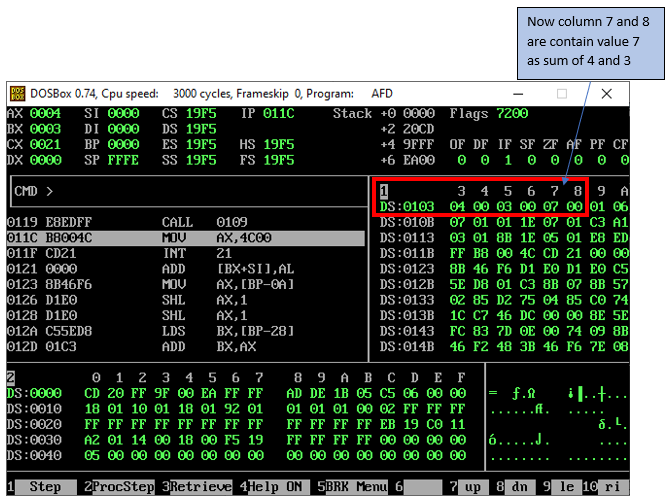
Task: Click the Stack +2 value 20CD
Action: [x=419, y=129]
